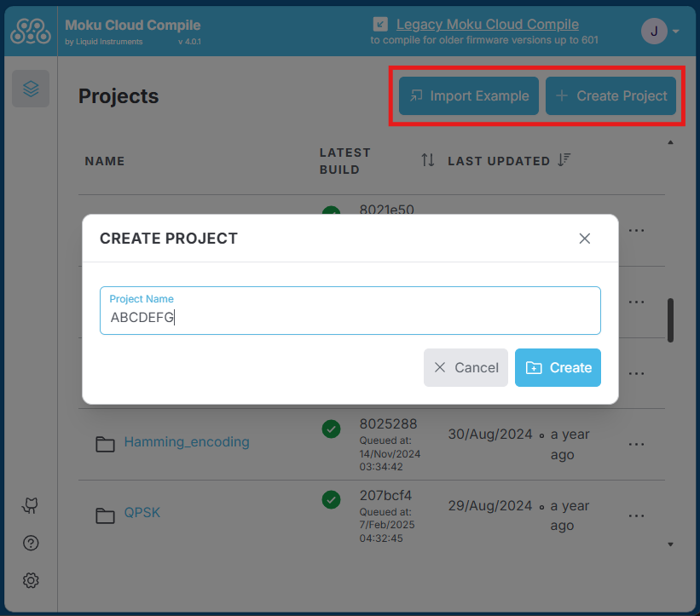
Task: Toggle the Last Updated descending sort
Action: click(x=564, y=158)
